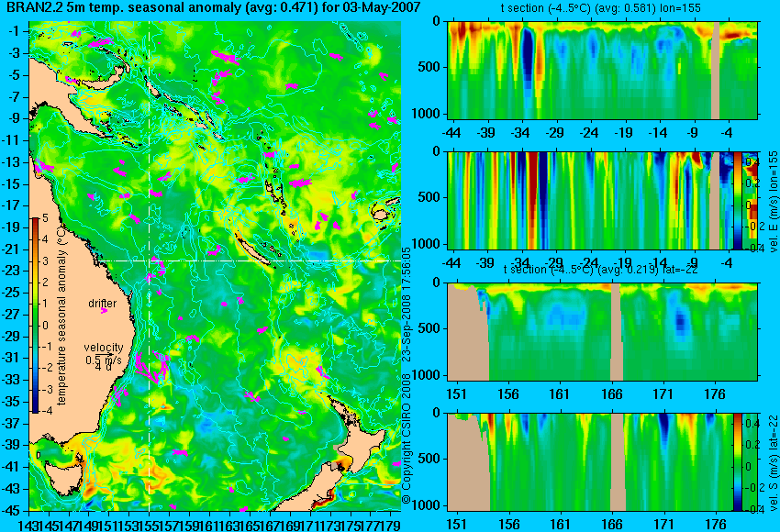Click the "Copyright CSIRO 2008" vertical text
Screen dimensions: 780x532
coord(407,438)
